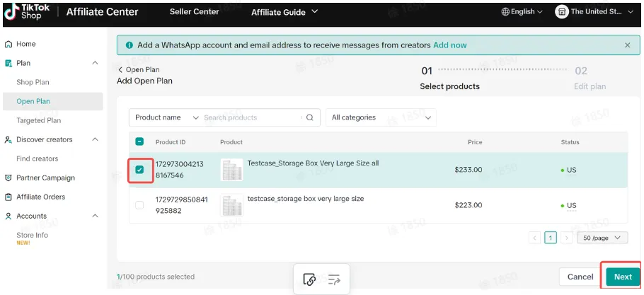The image size is (644, 295).
Task: Click product ID 1729729850841925882
Action: coord(182,205)
